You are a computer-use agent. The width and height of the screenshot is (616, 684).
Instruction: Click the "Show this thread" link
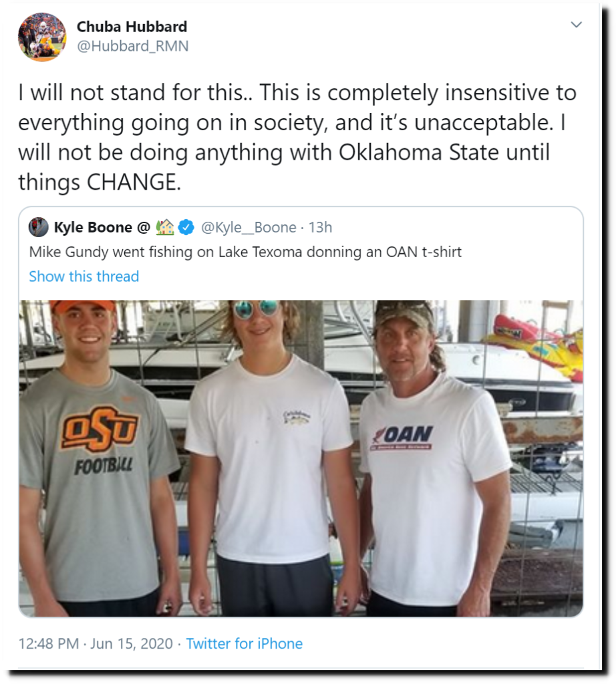(x=84, y=277)
